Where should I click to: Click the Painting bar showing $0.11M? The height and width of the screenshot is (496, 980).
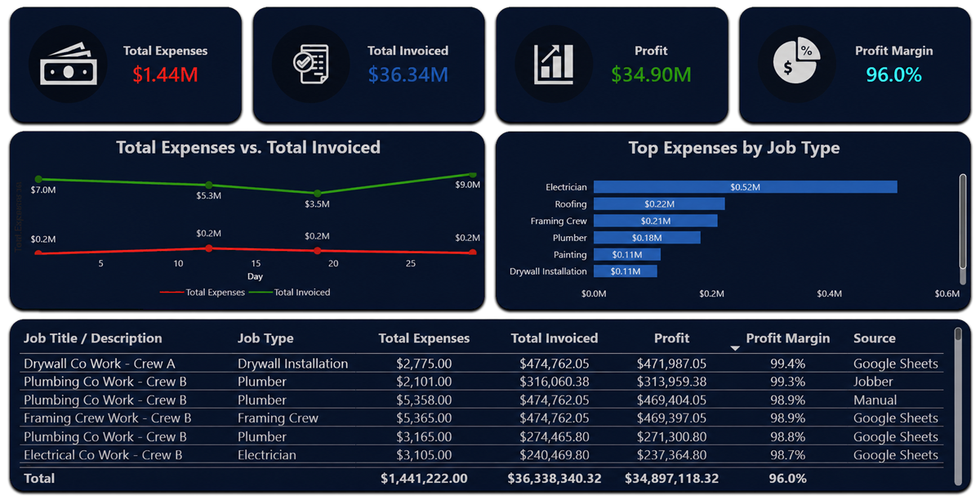click(x=626, y=255)
